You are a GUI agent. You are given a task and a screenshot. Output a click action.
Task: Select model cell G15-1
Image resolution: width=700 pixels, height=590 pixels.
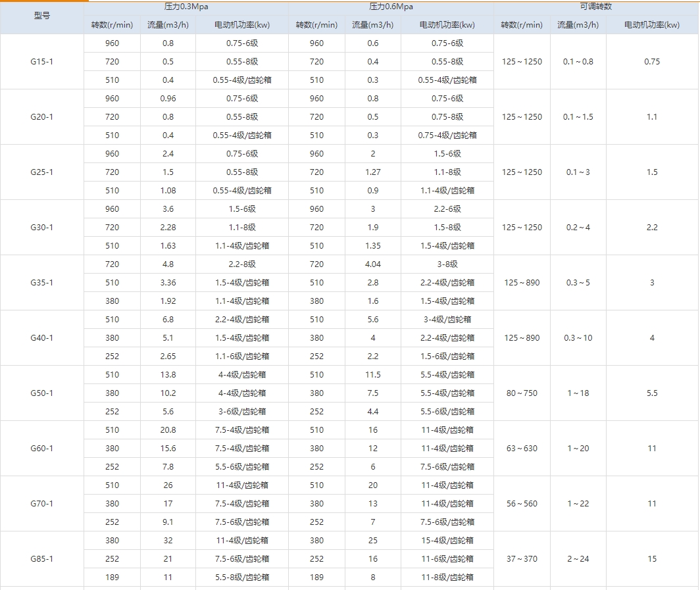coord(42,62)
